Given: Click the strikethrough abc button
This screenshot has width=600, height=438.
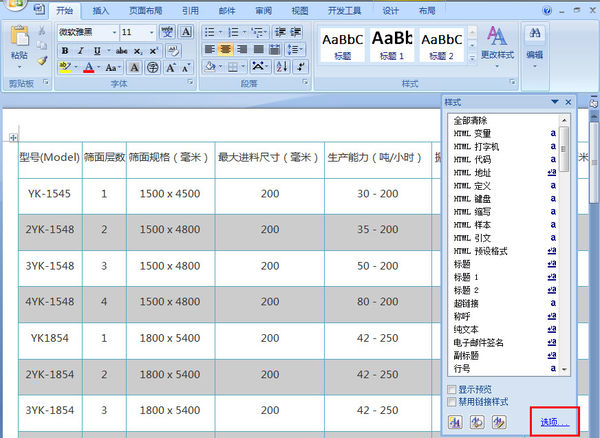Looking at the screenshot, I should [x=122, y=50].
